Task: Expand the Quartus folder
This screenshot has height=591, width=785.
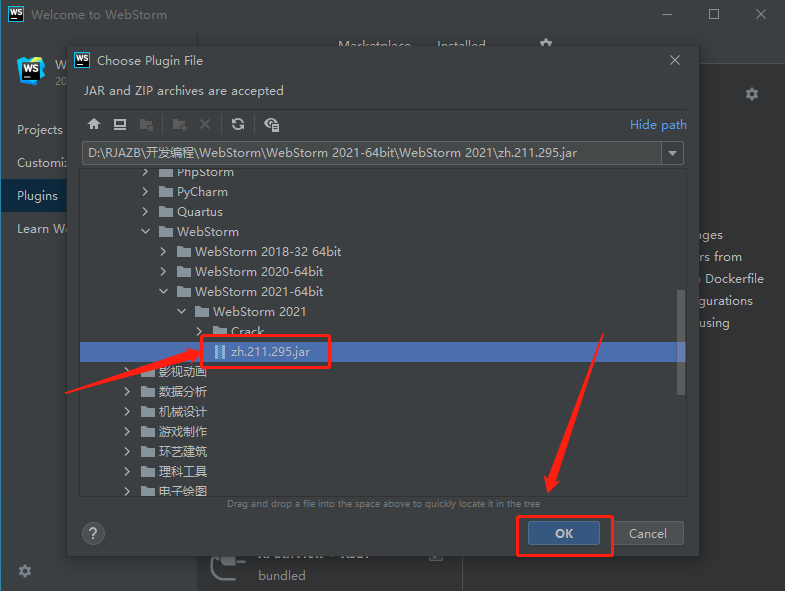Action: click(x=145, y=212)
